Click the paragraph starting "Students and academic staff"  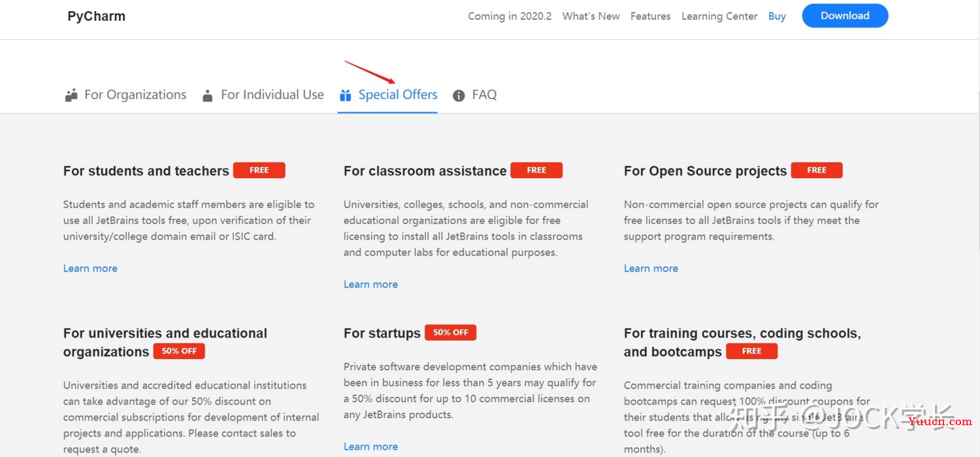189,221
